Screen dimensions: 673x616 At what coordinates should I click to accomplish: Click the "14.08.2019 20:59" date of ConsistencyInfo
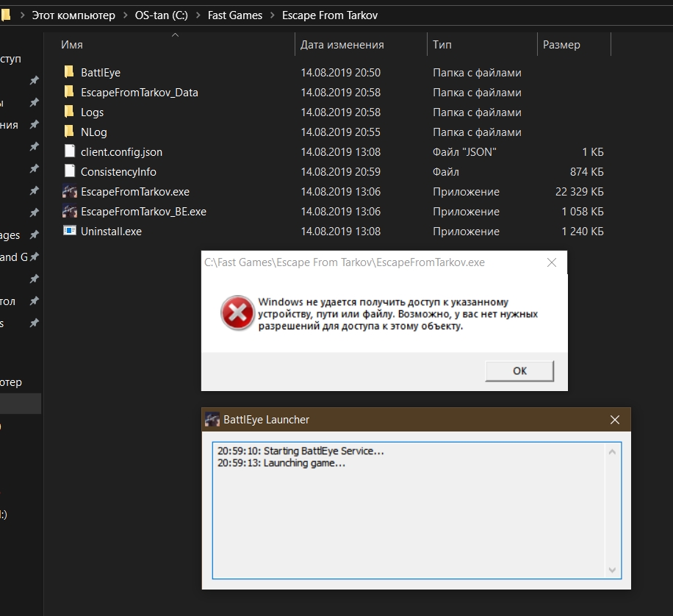coord(341,171)
